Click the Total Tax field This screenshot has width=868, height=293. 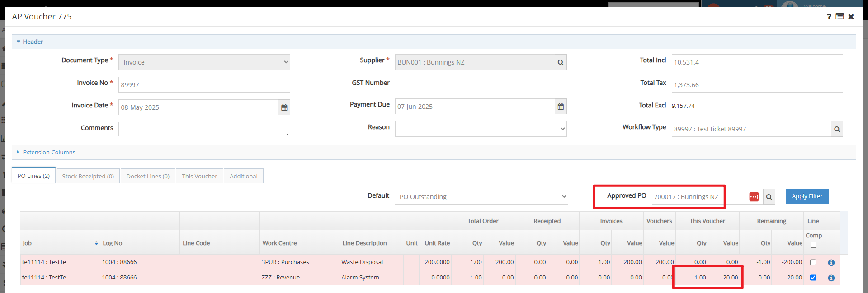[757, 85]
